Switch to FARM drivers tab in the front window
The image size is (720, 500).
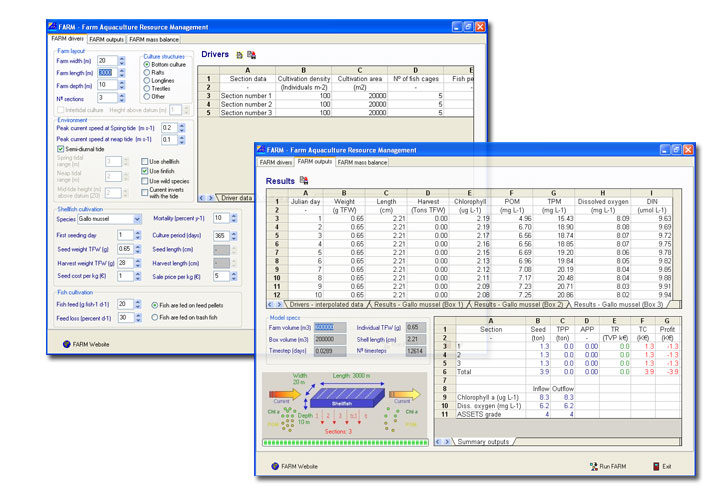pos(276,162)
